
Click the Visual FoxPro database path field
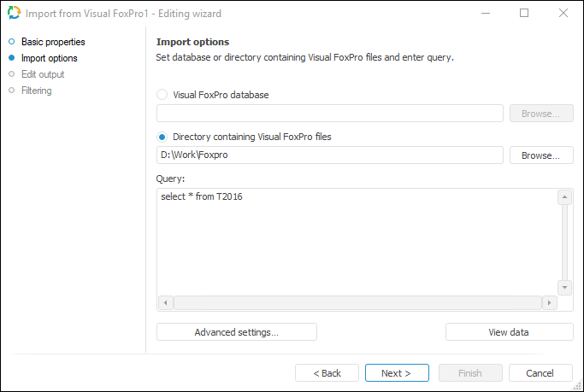pyautogui.click(x=330, y=114)
